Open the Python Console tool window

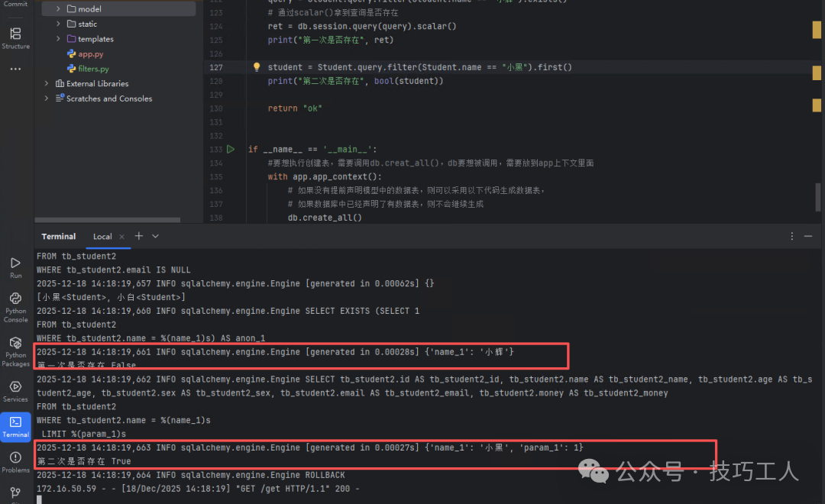coord(15,307)
